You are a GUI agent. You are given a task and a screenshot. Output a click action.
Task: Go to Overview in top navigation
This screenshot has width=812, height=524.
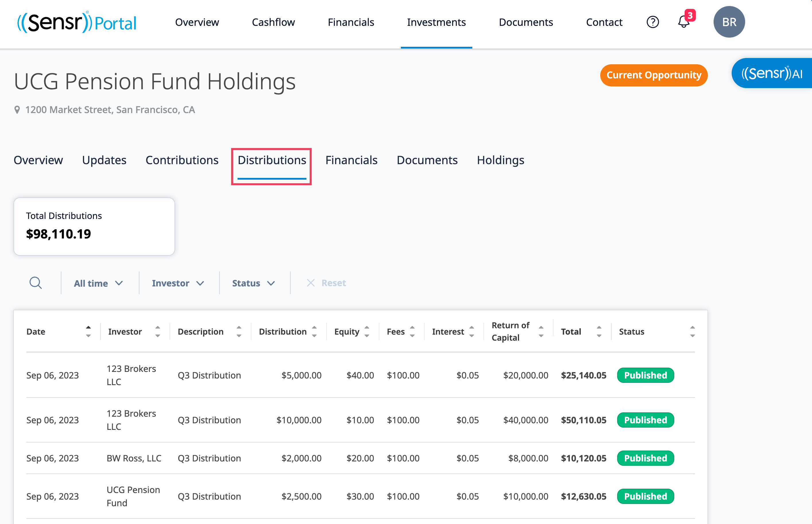[x=197, y=22]
